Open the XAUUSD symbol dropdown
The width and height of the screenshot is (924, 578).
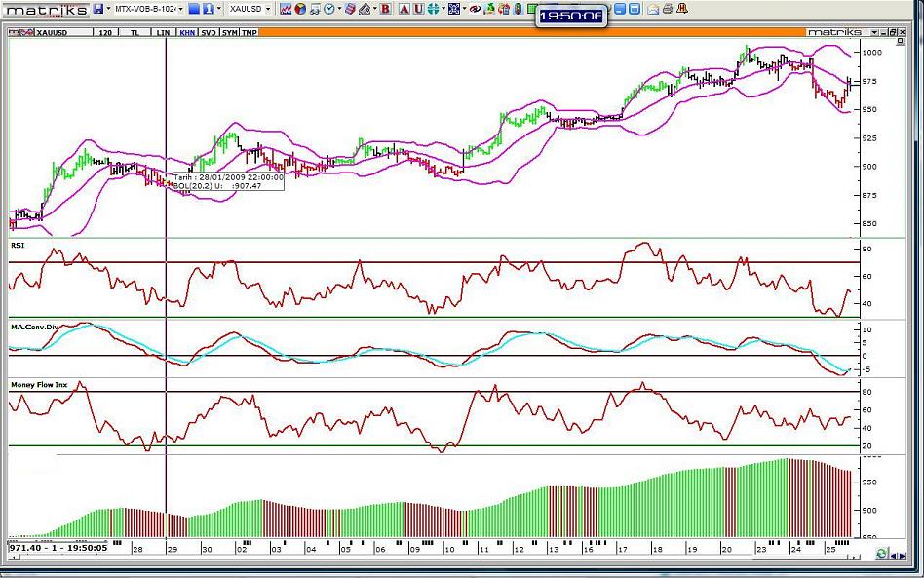[x=269, y=9]
